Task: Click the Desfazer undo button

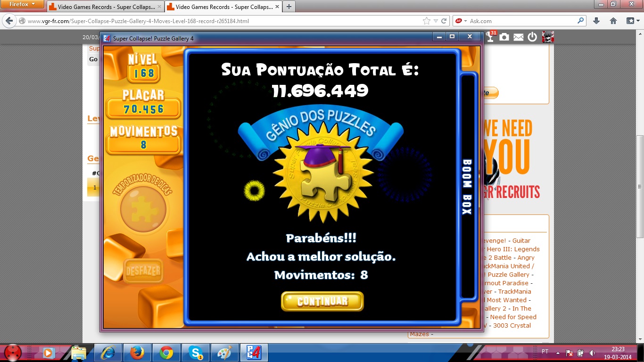Action: 143,271
